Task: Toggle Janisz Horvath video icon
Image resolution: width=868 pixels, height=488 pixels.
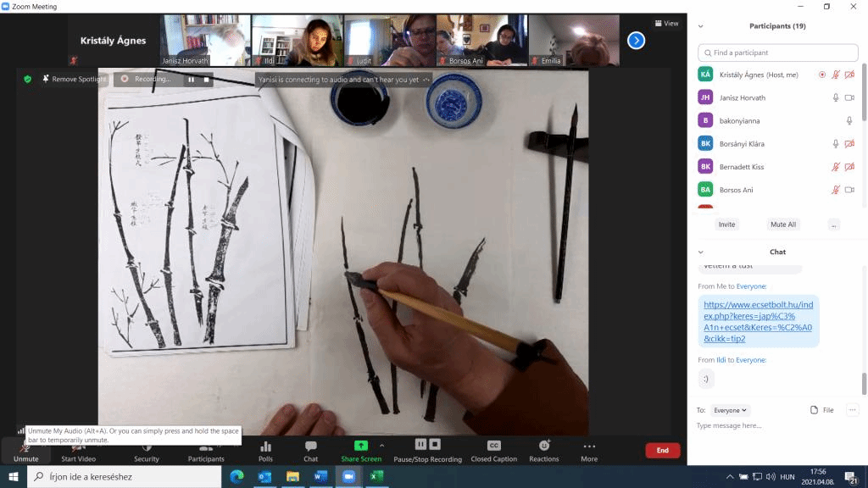Action: tap(849, 98)
